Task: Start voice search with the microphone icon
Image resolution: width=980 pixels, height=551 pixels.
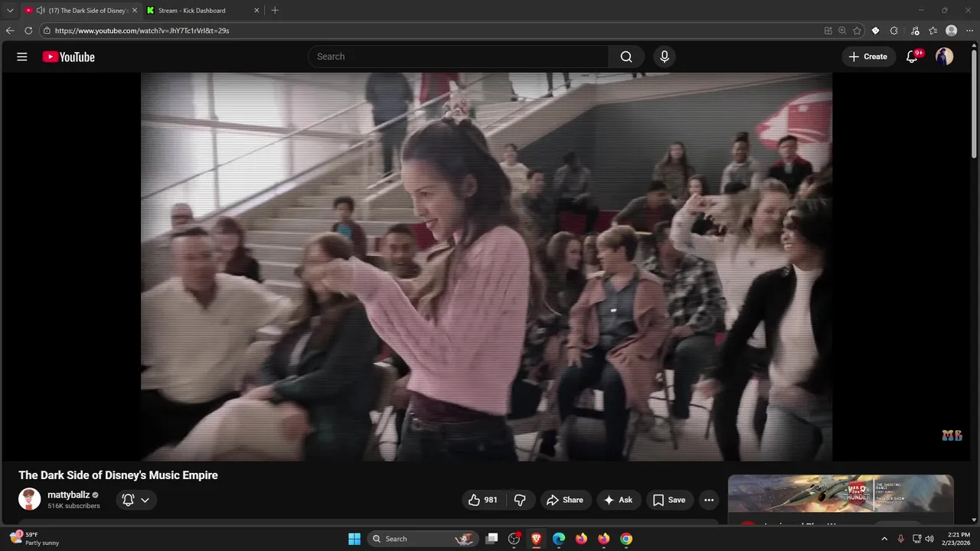Action: tap(665, 57)
